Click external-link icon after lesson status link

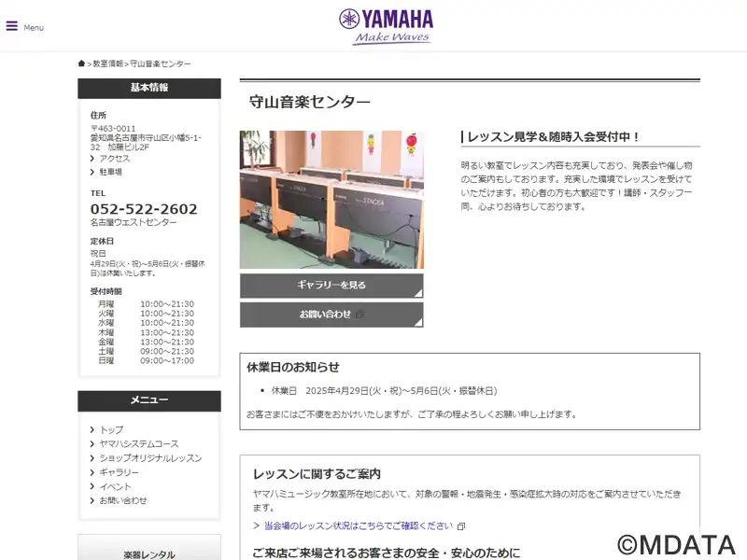click(x=461, y=526)
